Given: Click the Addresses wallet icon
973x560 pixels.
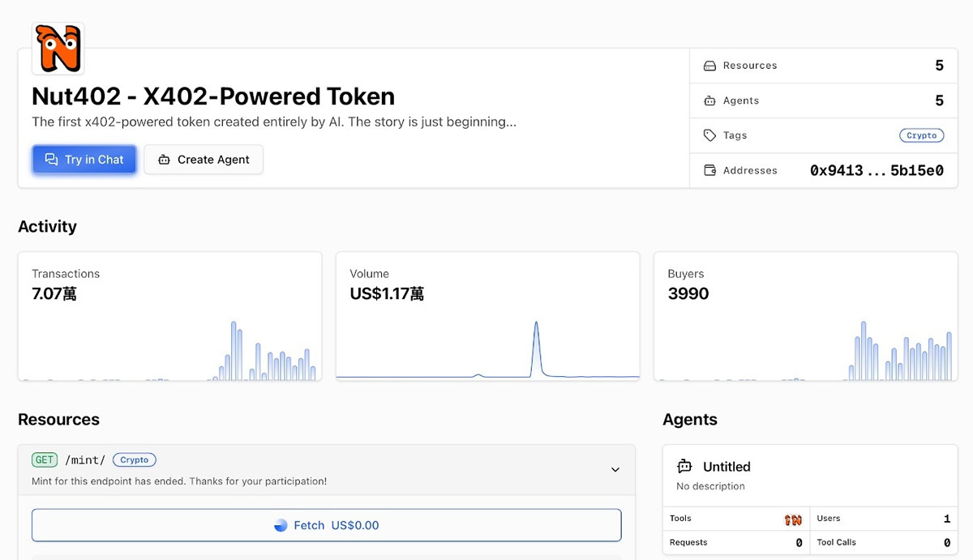Looking at the screenshot, I should tap(709, 170).
